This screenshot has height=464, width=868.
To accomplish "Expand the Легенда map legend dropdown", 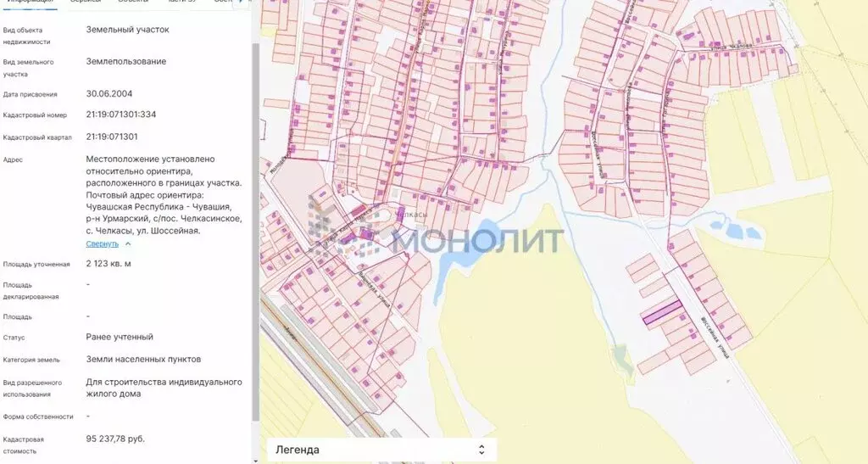I will (x=381, y=450).
